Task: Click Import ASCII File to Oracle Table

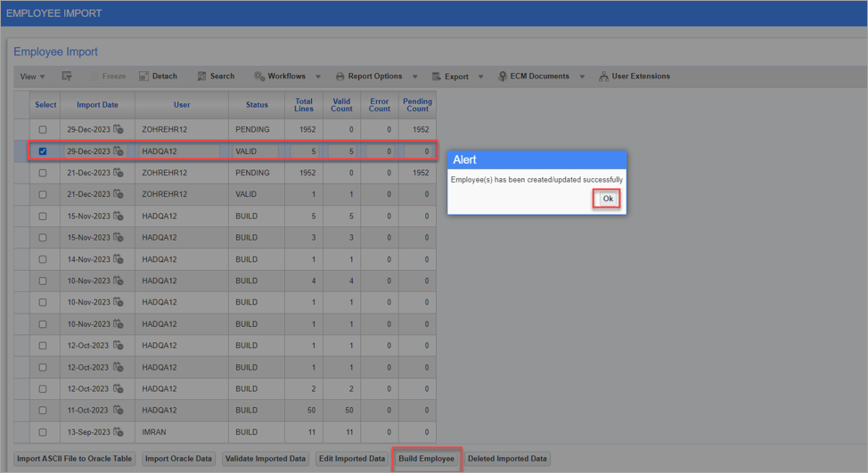Action: 75,459
